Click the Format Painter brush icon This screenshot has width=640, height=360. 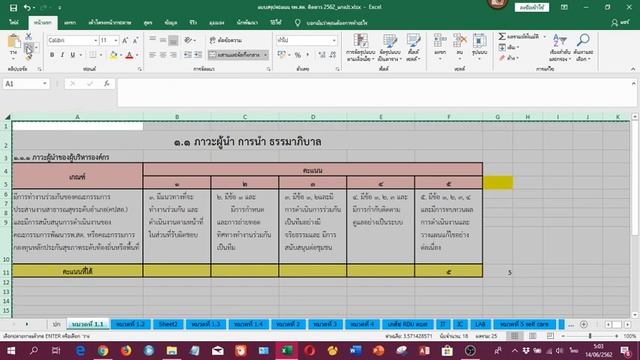tap(29, 58)
